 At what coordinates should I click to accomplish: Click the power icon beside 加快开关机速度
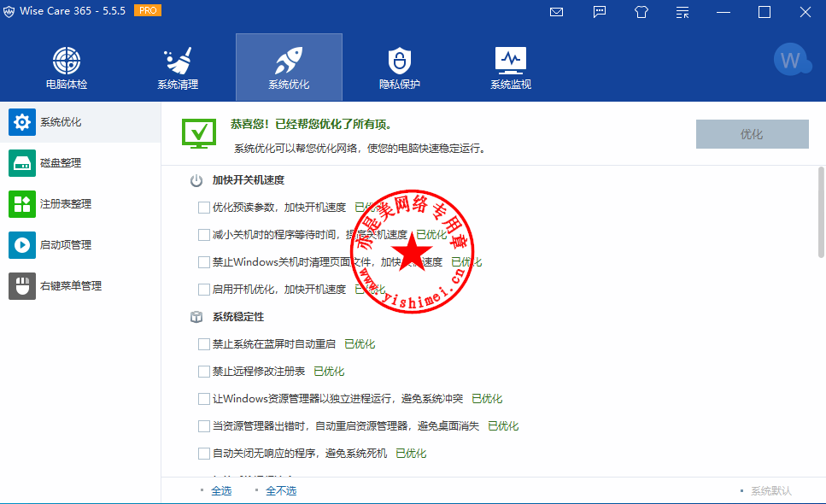196,180
